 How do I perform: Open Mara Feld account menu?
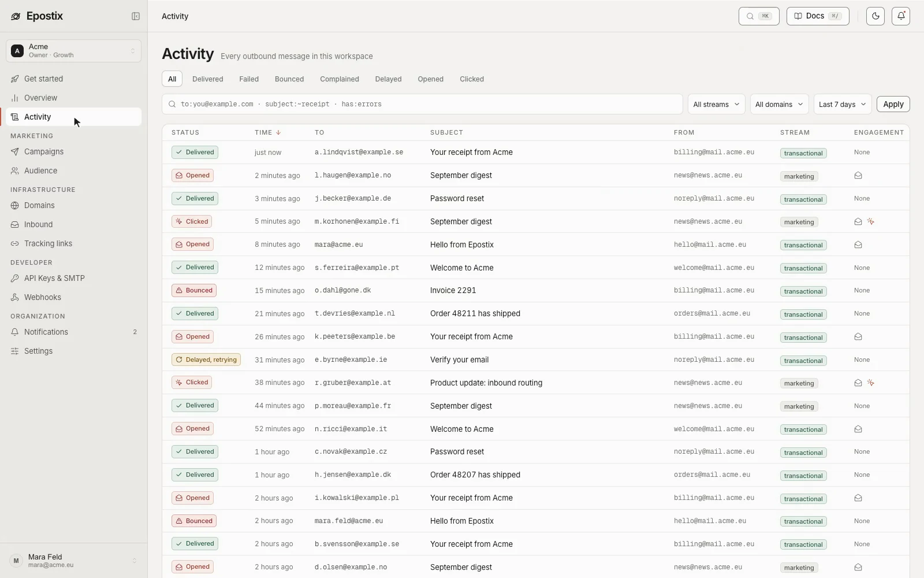tap(73, 561)
